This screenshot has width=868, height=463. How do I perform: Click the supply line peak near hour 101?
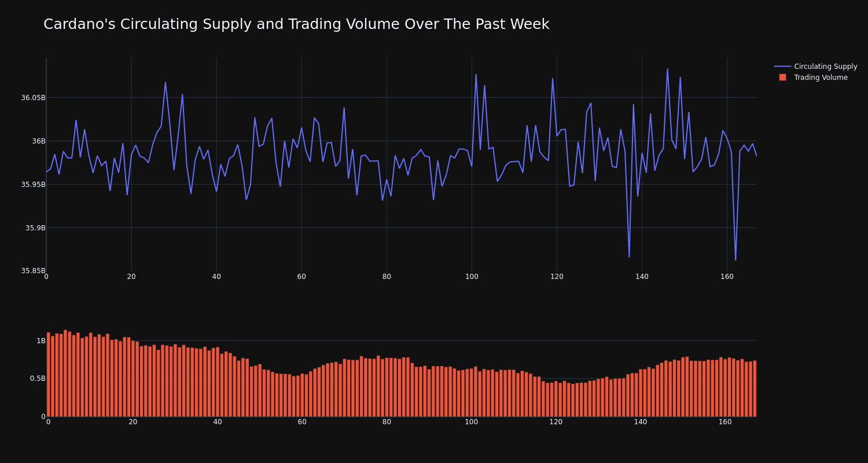pos(476,74)
